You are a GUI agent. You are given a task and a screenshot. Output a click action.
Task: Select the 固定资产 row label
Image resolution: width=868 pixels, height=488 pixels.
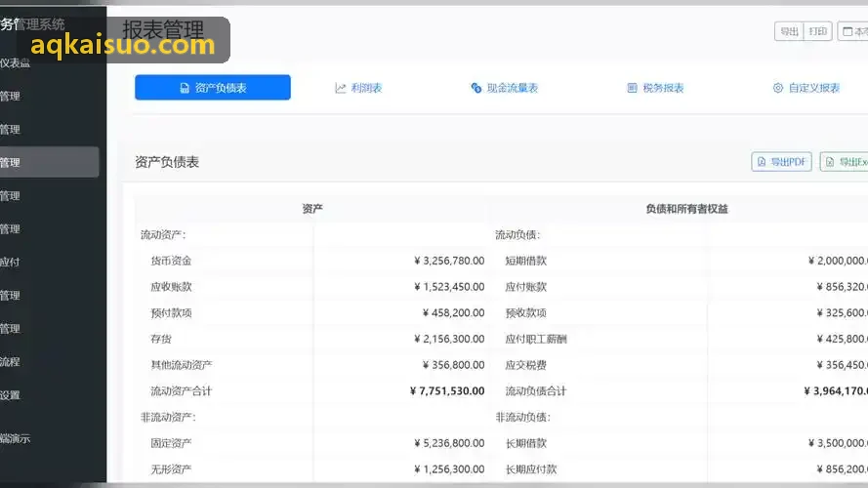point(171,443)
